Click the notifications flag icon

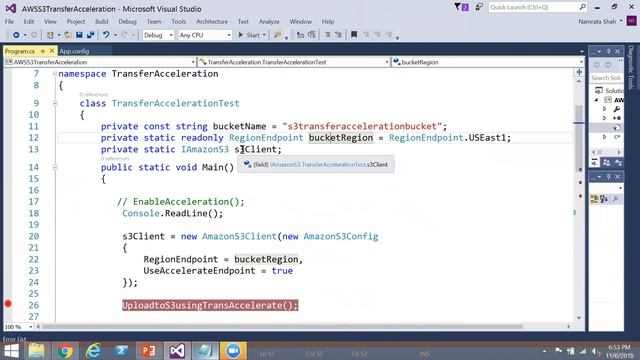click(x=461, y=7)
